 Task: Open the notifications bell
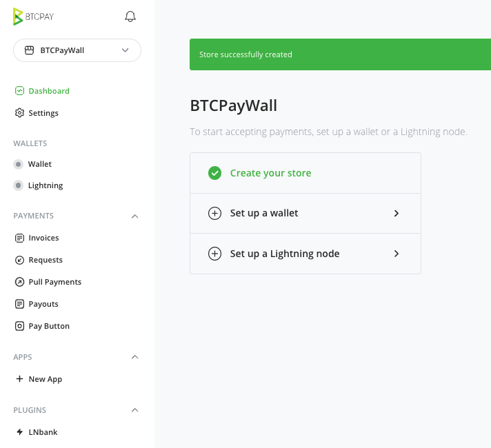coord(130,17)
